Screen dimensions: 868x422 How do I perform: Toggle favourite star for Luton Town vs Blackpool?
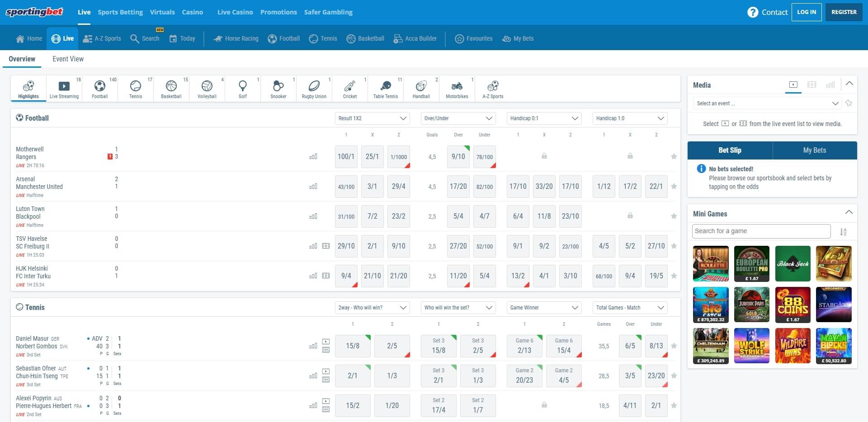674,216
